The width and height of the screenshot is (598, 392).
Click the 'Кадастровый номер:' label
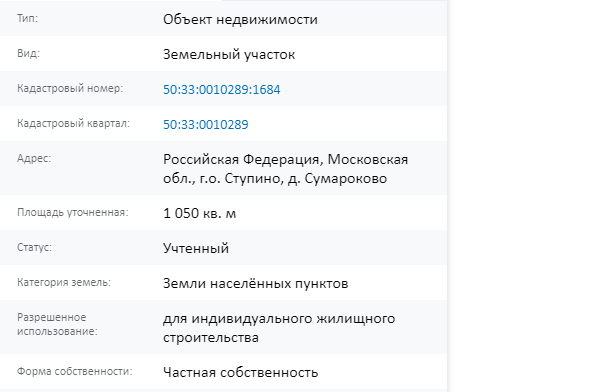(70, 88)
